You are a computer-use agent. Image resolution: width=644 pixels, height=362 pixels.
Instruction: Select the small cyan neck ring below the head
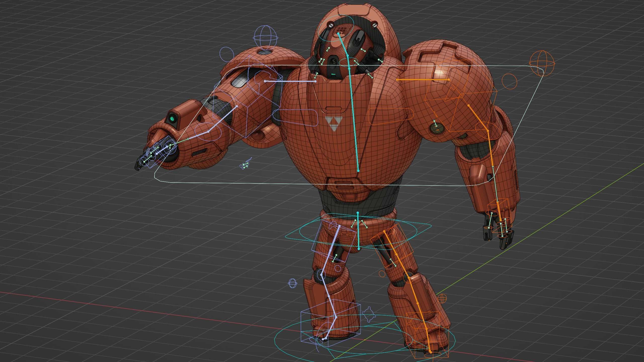click(349, 62)
